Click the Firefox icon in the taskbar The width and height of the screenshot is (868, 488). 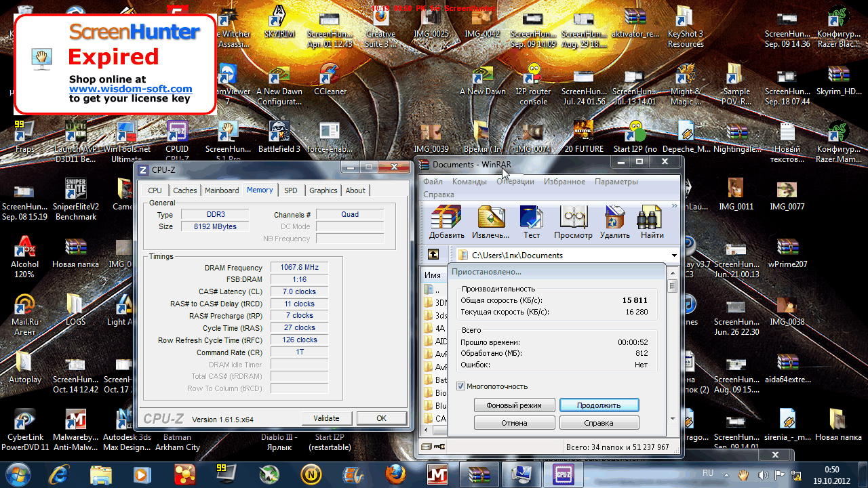[395, 473]
